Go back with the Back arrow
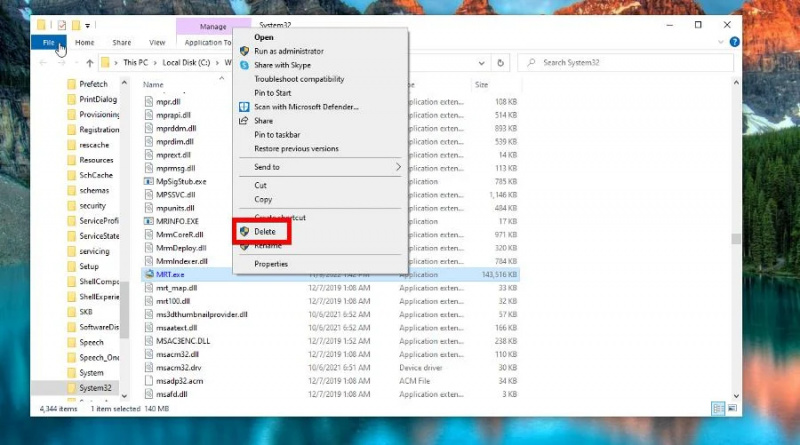 coord(43,63)
